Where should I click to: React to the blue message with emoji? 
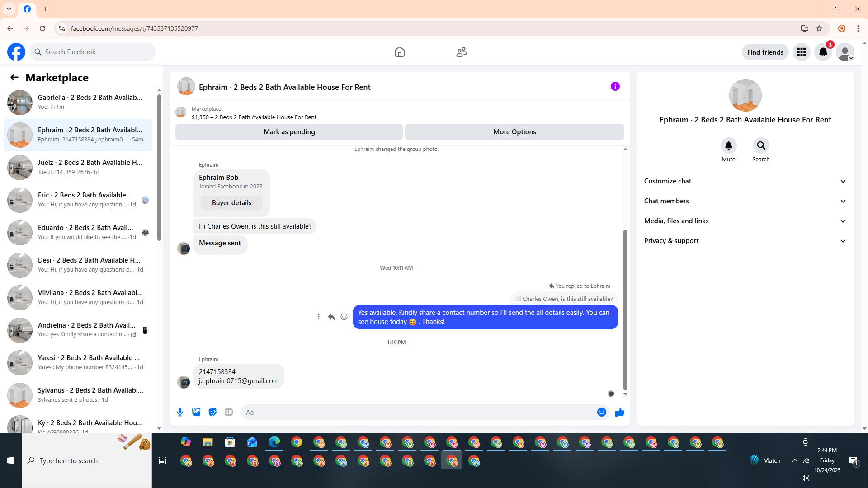point(344,317)
